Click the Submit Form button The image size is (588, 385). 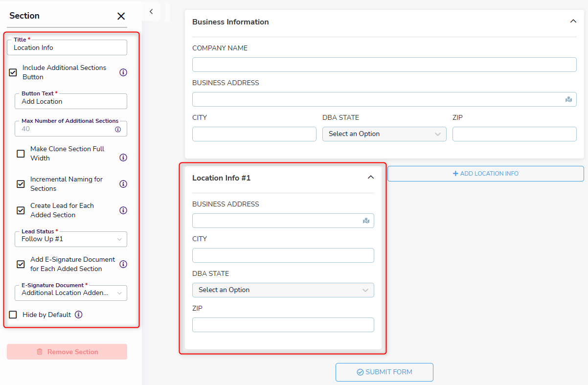tap(384, 372)
